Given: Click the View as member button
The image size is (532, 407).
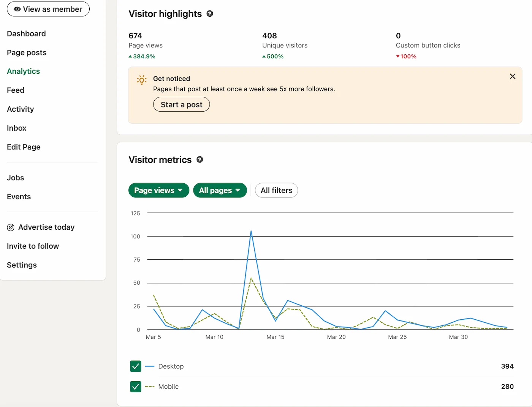Looking at the screenshot, I should point(48,9).
